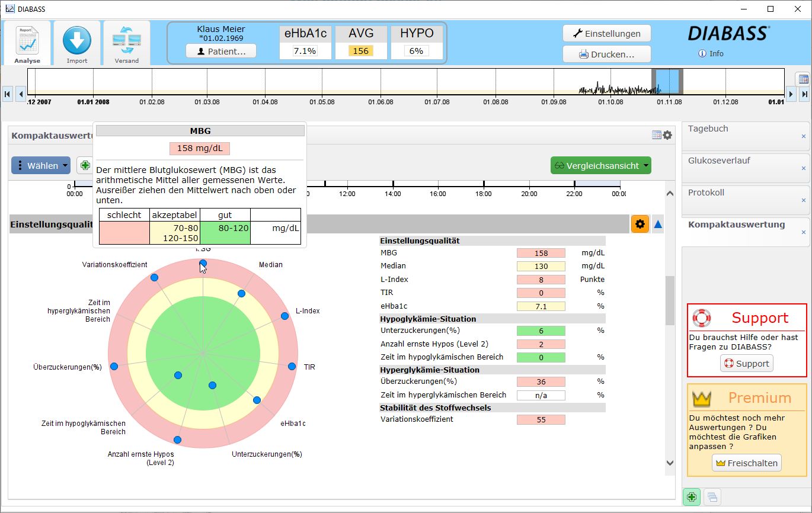The image size is (812, 513).
Task: Click the gear icon in Kompaktauswertung header
Action: (x=667, y=135)
